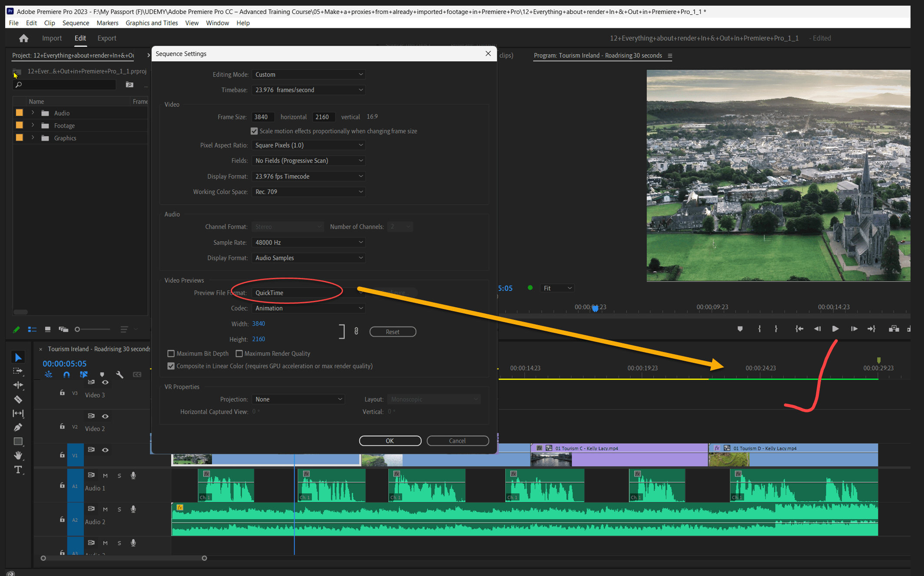The image size is (924, 576).
Task: Click the timecode field showing 00:00:05:05
Action: click(x=65, y=363)
